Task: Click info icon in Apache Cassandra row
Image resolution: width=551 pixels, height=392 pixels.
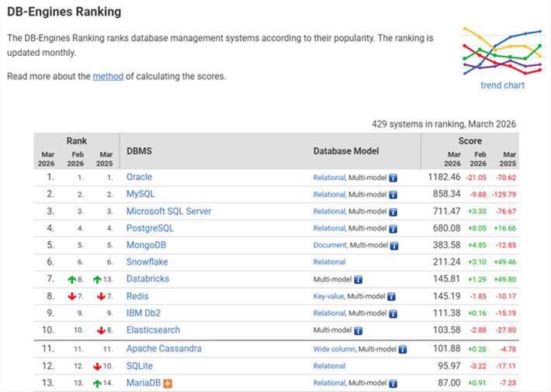Action: (x=403, y=349)
